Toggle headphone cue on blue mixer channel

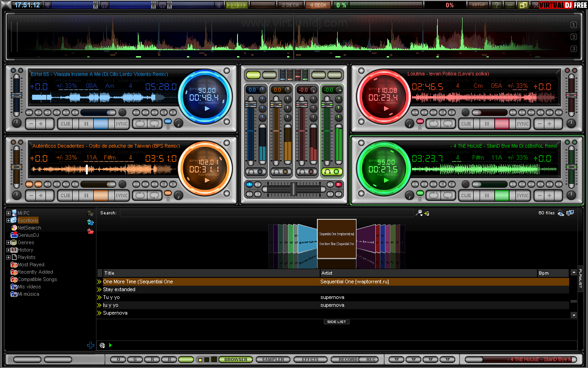click(256, 172)
